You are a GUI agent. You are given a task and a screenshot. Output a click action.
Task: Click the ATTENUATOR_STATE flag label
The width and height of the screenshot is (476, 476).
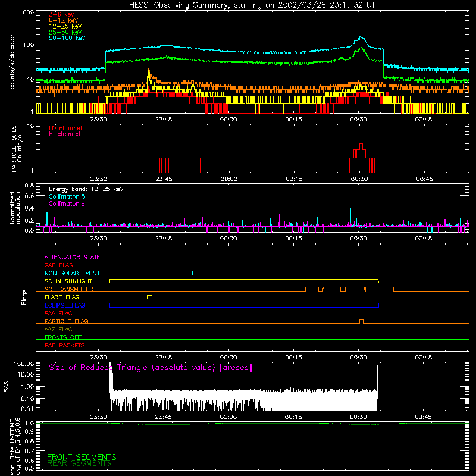click(72, 258)
